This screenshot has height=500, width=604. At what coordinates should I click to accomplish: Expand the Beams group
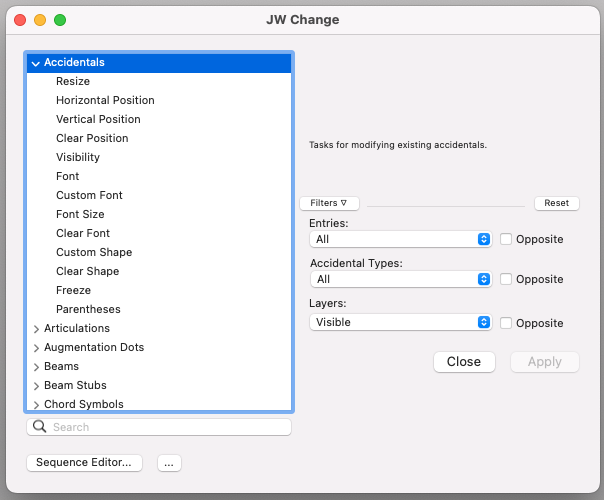[36, 367]
